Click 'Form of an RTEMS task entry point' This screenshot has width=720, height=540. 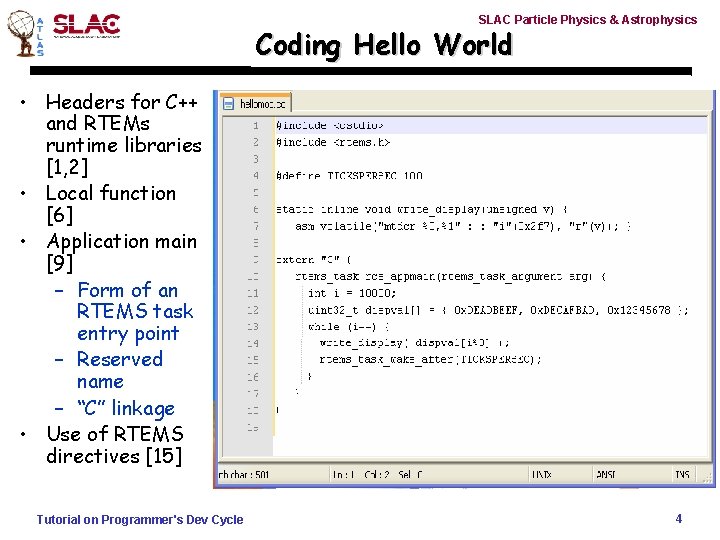(135, 312)
